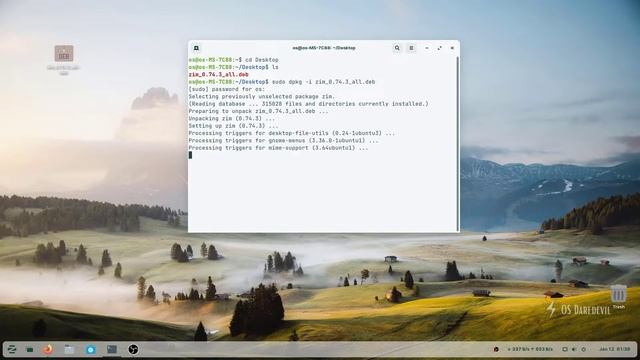Click the 'cd Desktop' command line

click(x=233, y=60)
